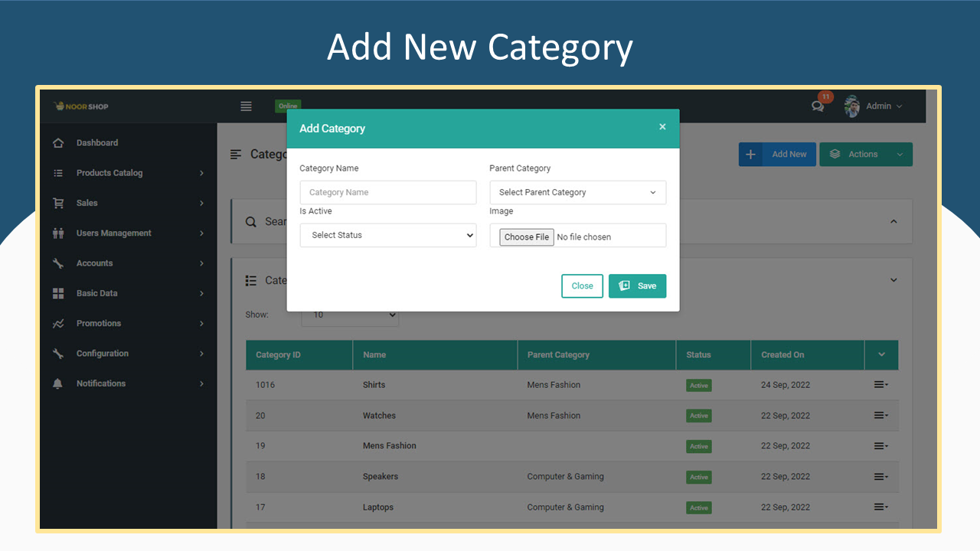Screen dimensions: 980x551
Task: Collapse the search panel chevron
Action: click(893, 221)
